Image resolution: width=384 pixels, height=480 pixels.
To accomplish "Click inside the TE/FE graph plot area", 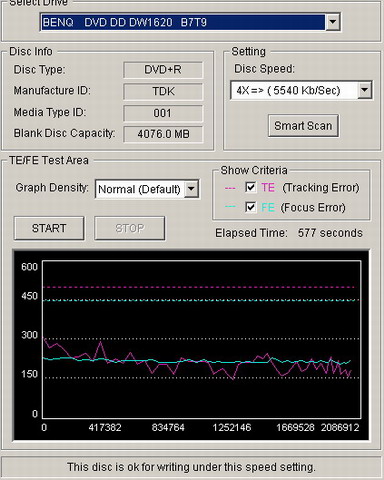I will (x=202, y=339).
